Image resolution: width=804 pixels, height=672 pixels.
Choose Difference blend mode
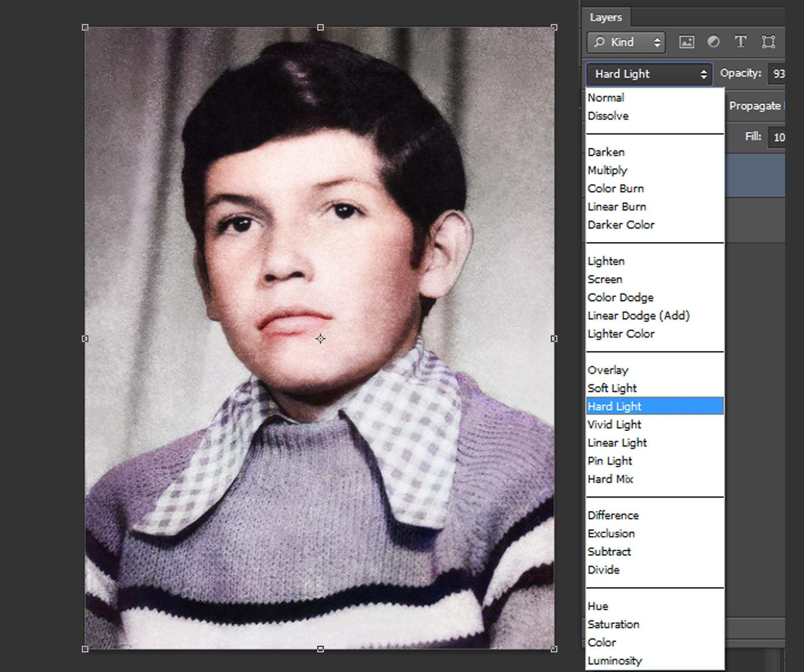[655, 515]
